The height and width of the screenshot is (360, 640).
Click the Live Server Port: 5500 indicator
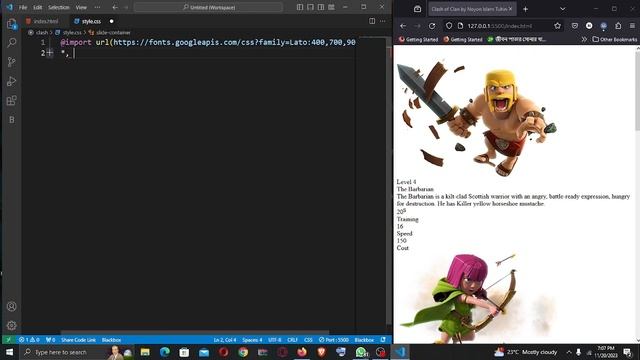pyautogui.click(x=334, y=340)
